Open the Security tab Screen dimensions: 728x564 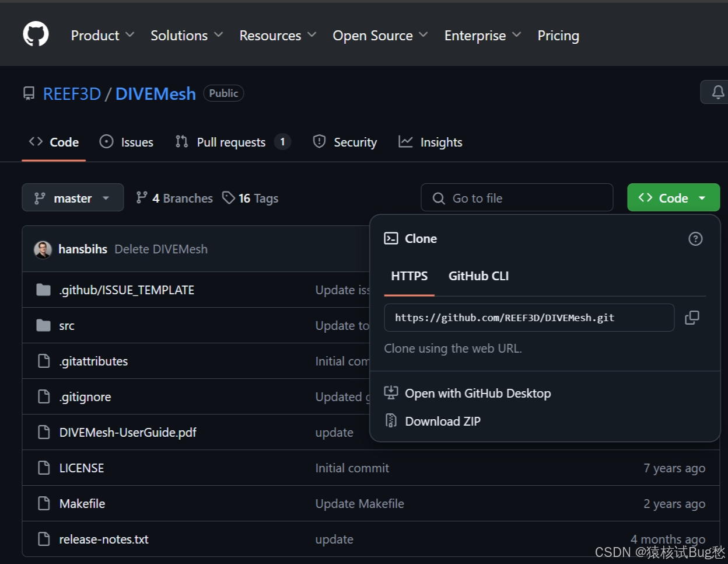[x=345, y=142]
